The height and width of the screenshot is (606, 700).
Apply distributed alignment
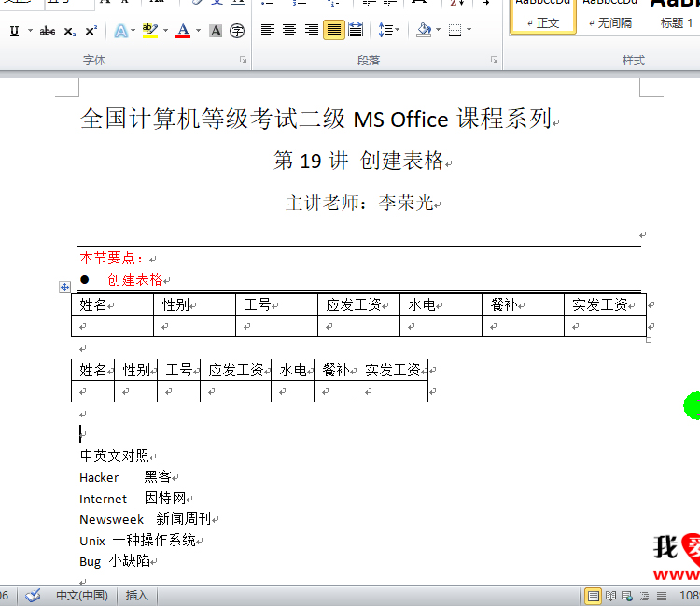click(356, 30)
